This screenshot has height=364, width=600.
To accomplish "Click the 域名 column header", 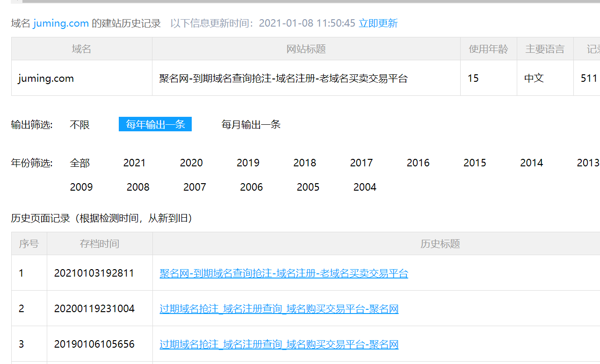I will tap(82, 49).
